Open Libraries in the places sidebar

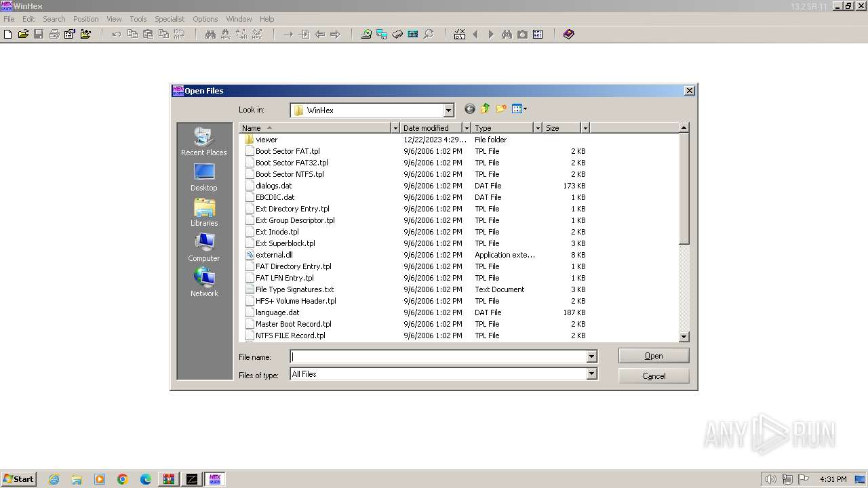[x=204, y=212]
